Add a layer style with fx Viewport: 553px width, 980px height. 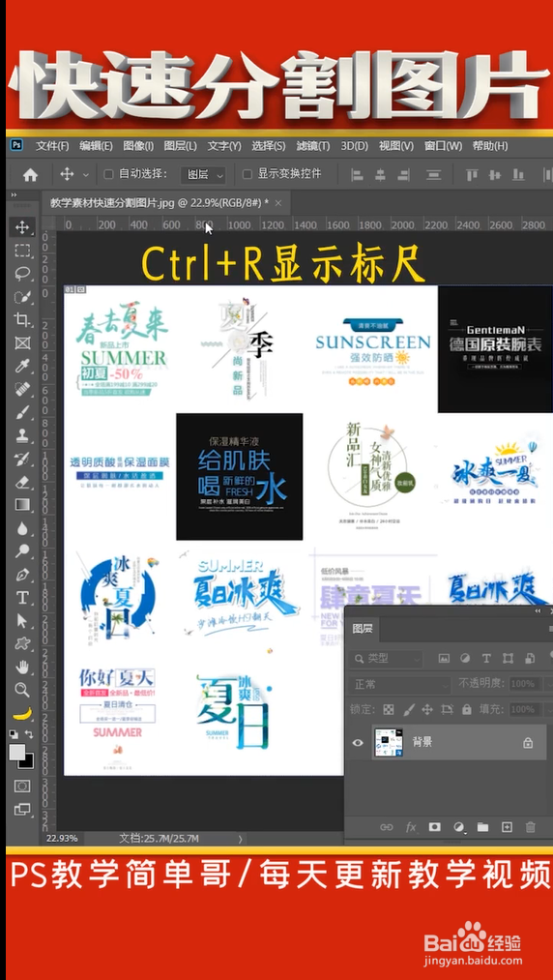coord(411,827)
